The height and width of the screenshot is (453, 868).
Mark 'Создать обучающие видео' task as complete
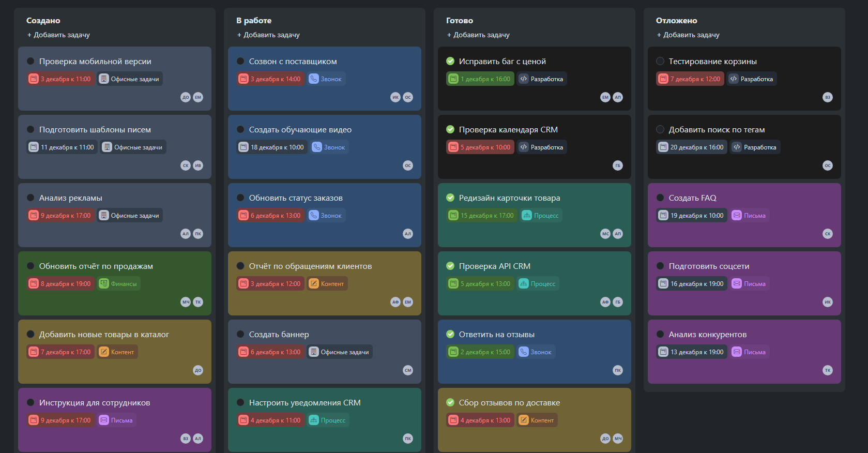(x=240, y=130)
